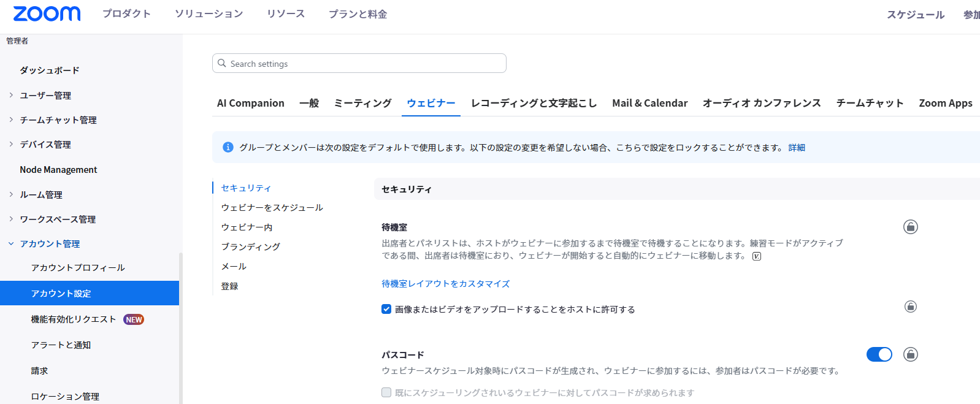The height and width of the screenshot is (404, 980).
Task: Jump to メール section
Action: coord(234,266)
